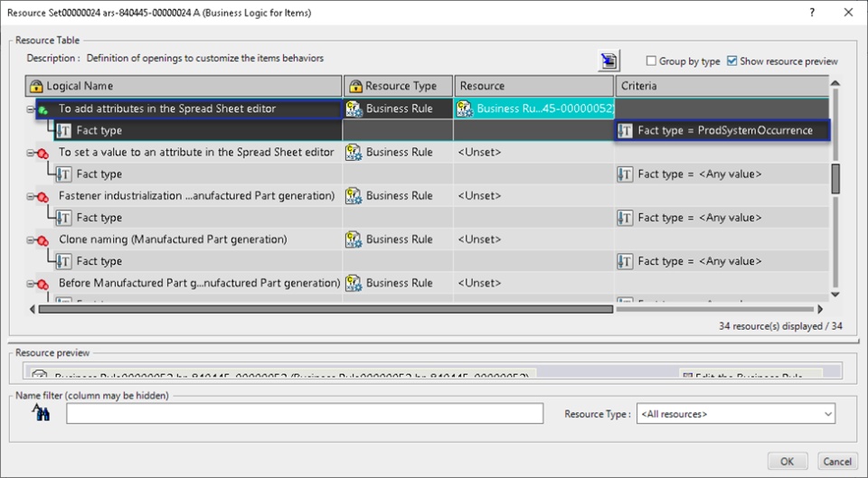Click the export table icon near Group by type
This screenshot has width=868, height=478.
[x=609, y=61]
